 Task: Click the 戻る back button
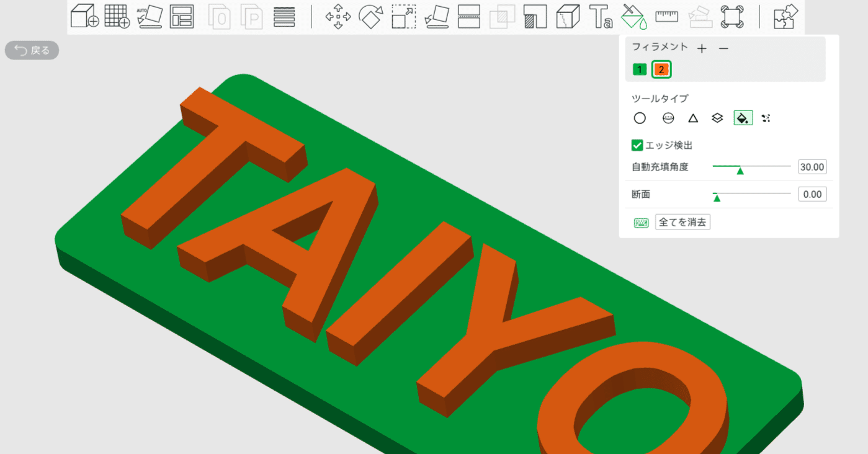coord(32,51)
